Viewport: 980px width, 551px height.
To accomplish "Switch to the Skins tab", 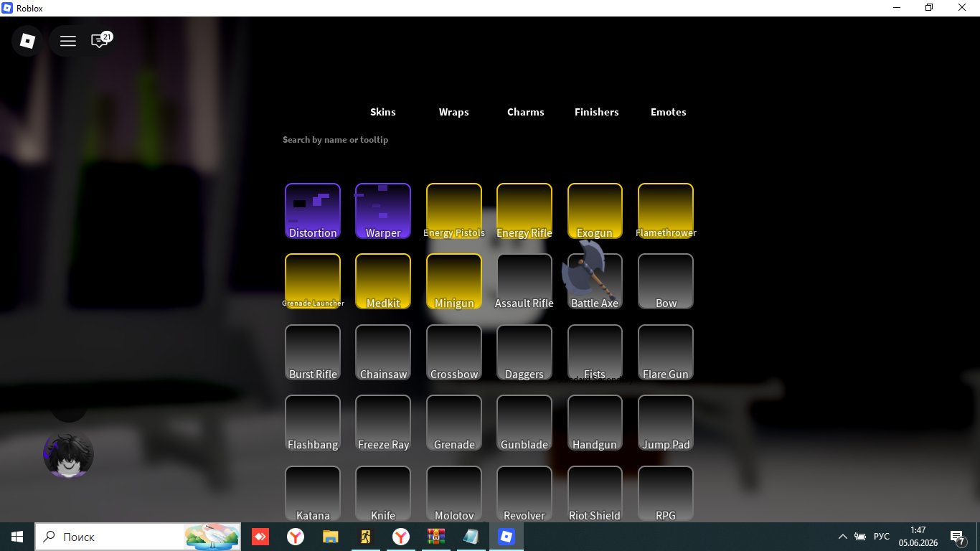I will [x=382, y=112].
